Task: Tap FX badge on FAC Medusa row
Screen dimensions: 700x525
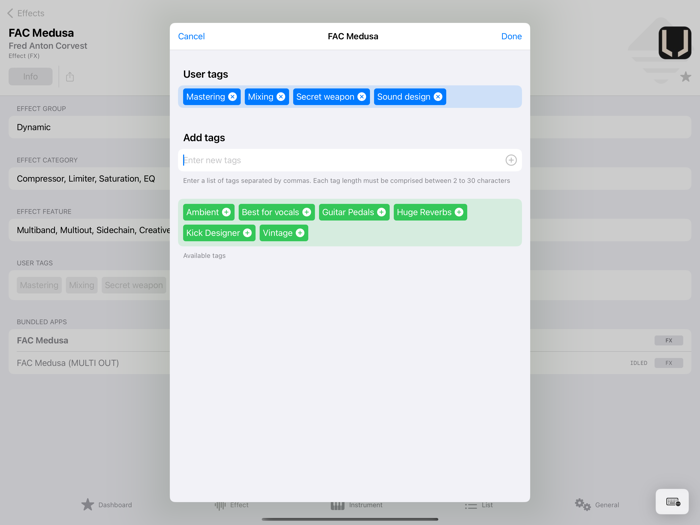Action: point(668,341)
